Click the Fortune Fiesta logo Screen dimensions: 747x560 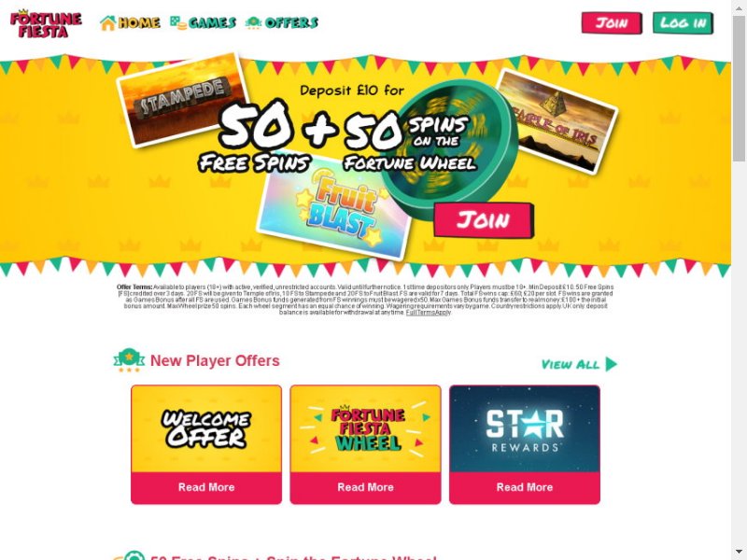coord(46,24)
